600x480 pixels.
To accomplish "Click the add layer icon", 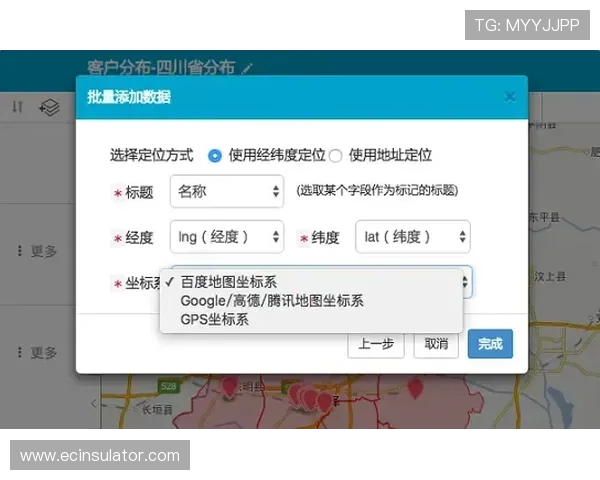I will (x=49, y=107).
